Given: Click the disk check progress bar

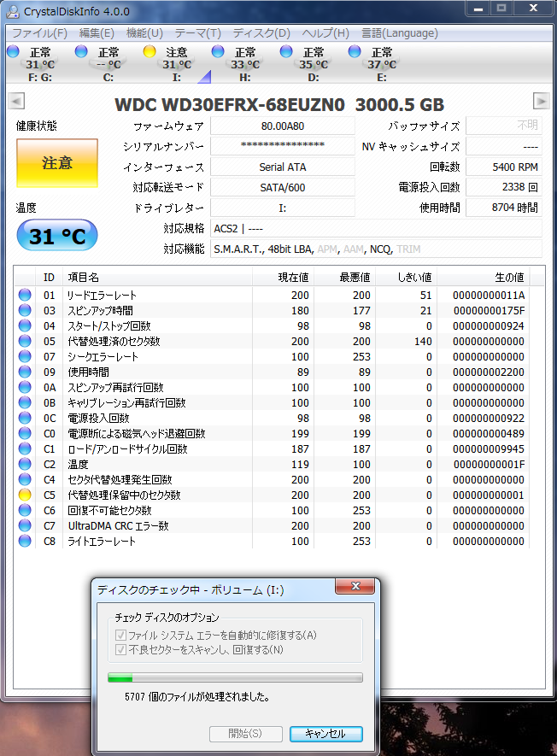Looking at the screenshot, I should 235,678.
